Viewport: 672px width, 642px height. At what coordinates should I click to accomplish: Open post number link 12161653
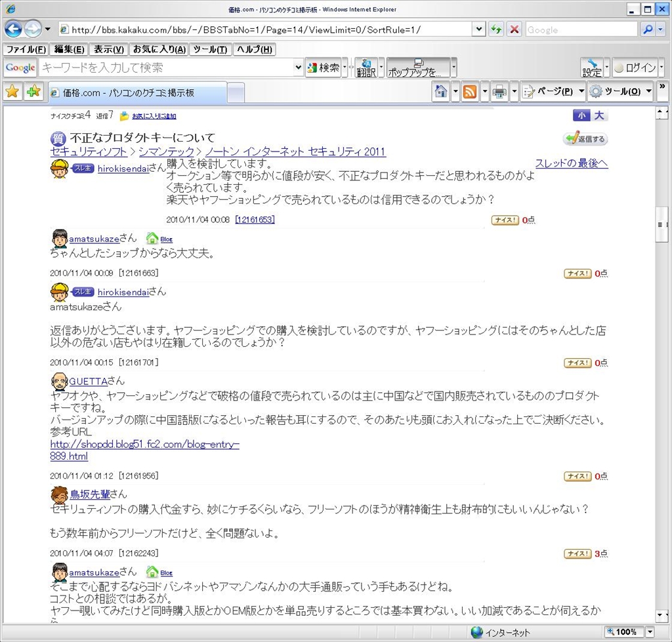coord(255,220)
